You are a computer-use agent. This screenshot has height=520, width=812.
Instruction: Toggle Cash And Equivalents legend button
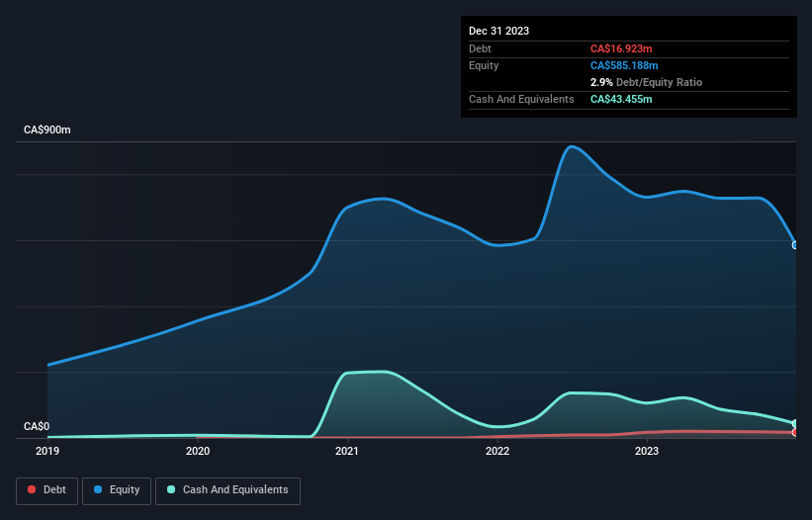[227, 490]
